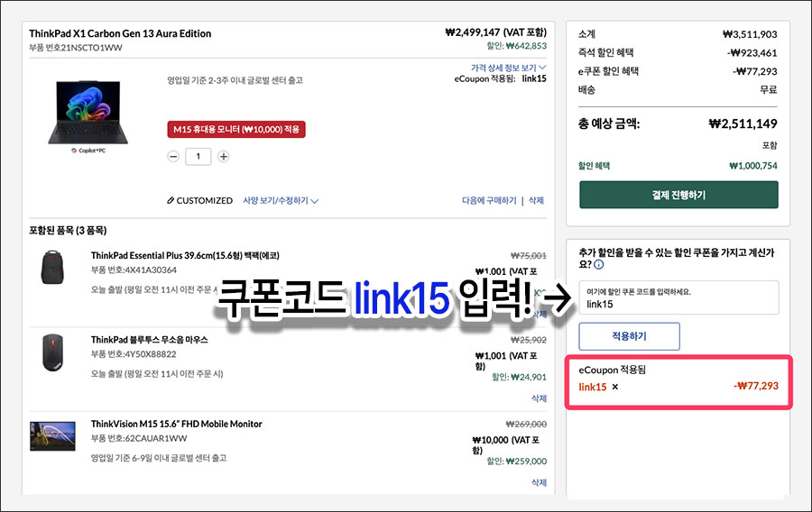Open the ThinkPad Essential Plus backpack thumbnail
The width and height of the screenshot is (812, 512).
(52, 267)
